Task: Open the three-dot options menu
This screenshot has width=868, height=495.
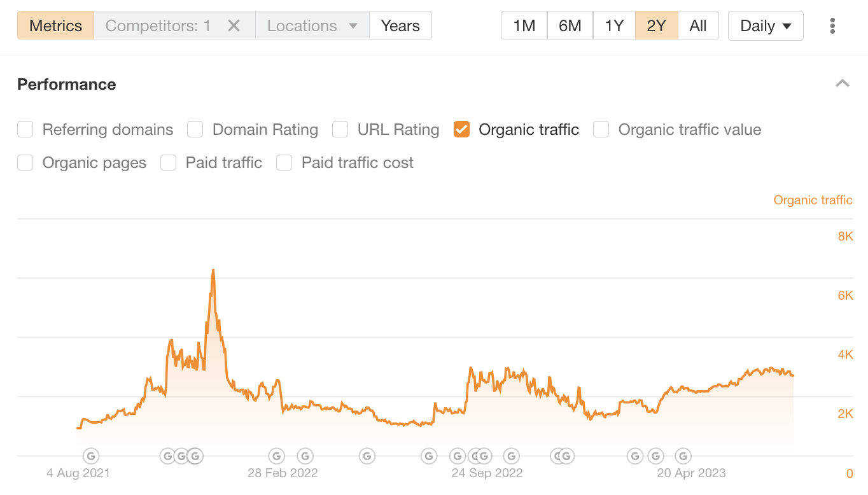Action: [x=832, y=25]
